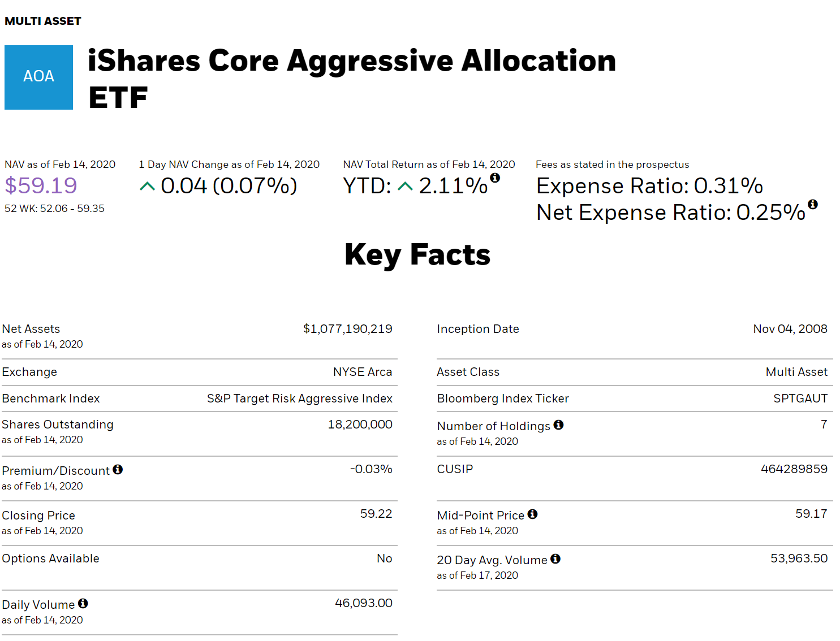This screenshot has width=840, height=641.
Task: Click 'NAV Total Return as of Feb 14, 2020' caption
Action: (429, 164)
